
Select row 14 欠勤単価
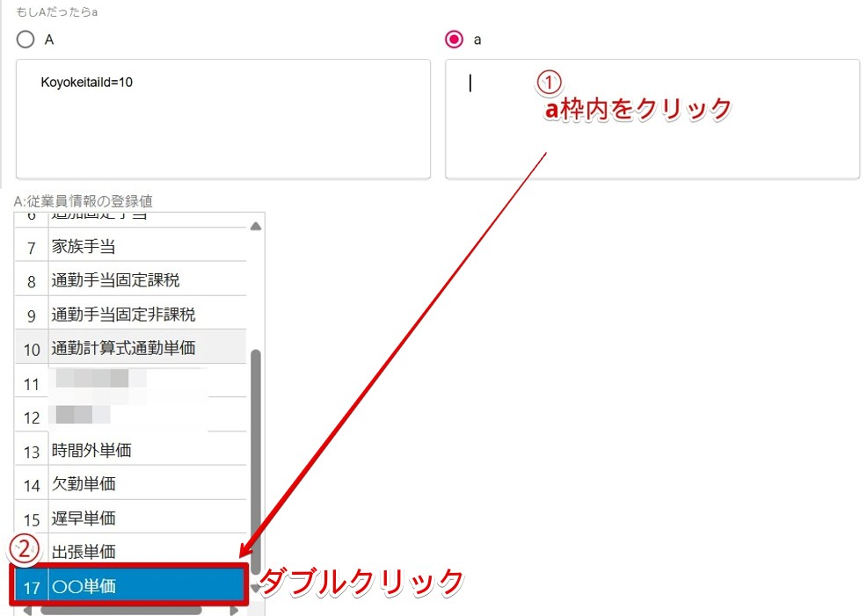click(x=130, y=482)
